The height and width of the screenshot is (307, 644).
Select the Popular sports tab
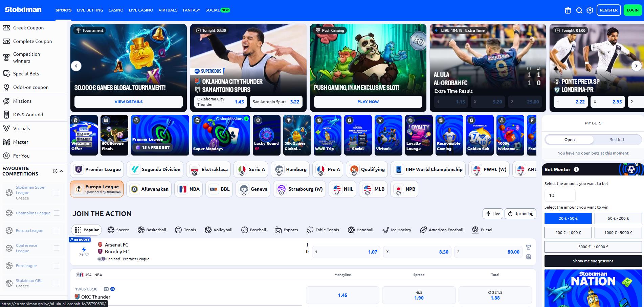[x=87, y=230]
